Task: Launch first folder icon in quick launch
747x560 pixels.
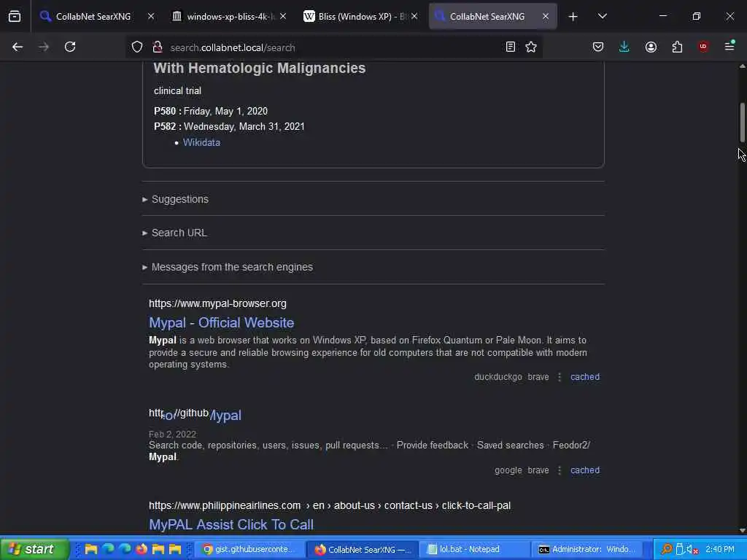Action: 90,549
